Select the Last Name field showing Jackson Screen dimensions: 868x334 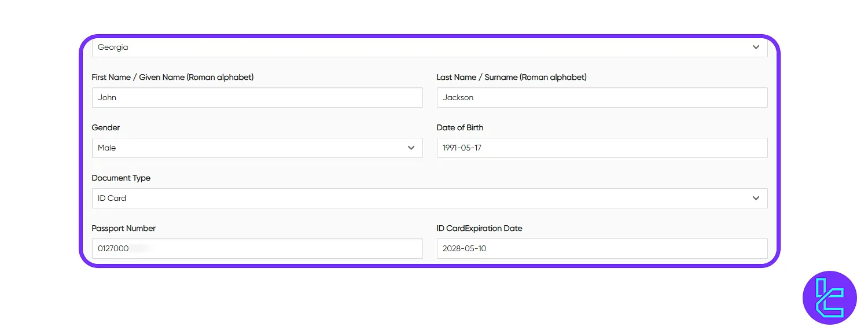point(602,97)
